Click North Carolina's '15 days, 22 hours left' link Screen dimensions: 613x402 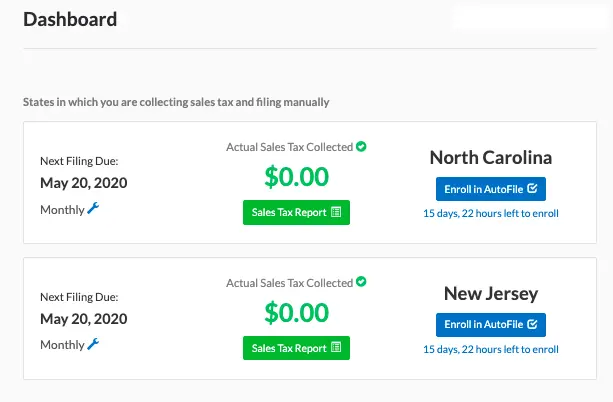[490, 213]
